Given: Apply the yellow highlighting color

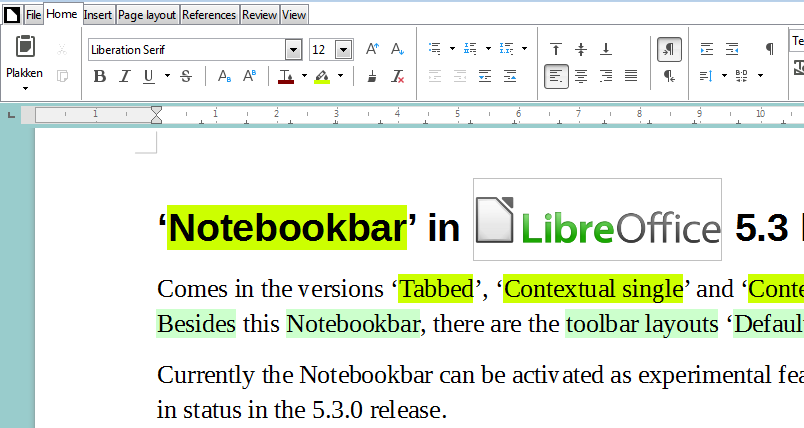Looking at the screenshot, I should tap(321, 76).
